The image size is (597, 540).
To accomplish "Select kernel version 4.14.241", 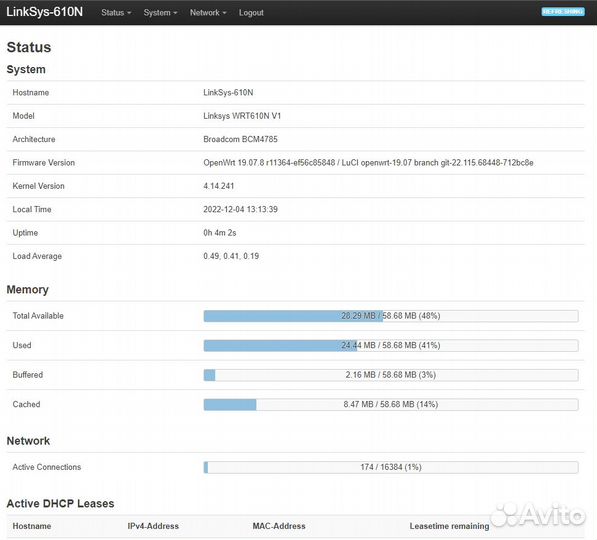I will (219, 186).
